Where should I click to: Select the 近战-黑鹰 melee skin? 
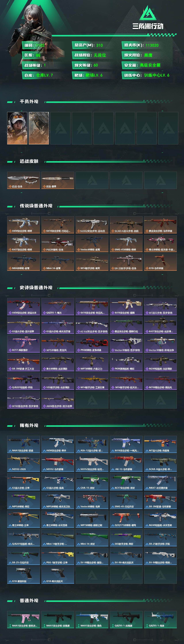pyautogui.click(x=58, y=180)
